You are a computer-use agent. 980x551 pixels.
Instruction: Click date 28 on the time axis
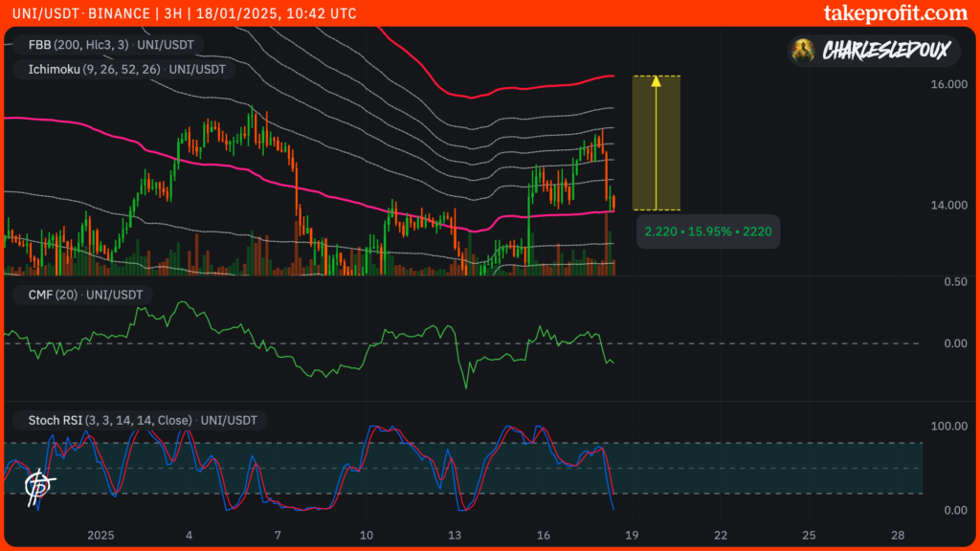(898, 534)
